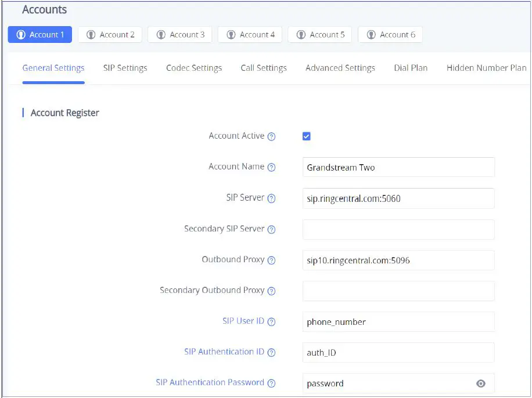Open the Hidden Number Plan tab
532x398 pixels.
(486, 68)
